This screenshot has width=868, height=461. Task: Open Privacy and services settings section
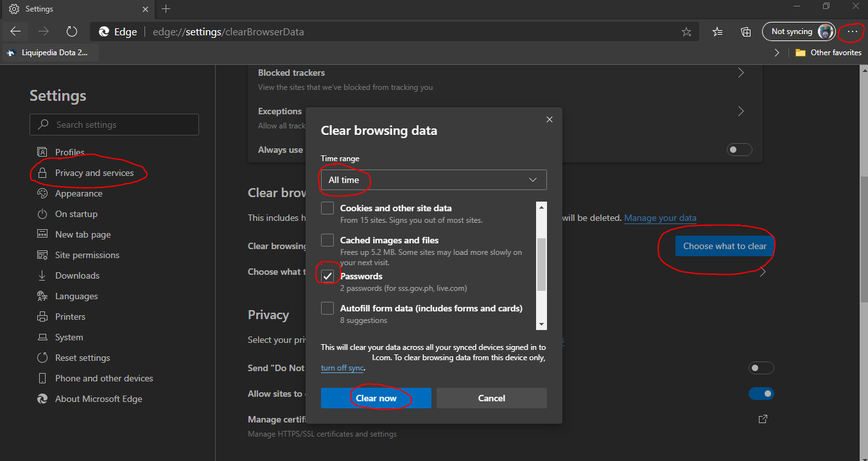94,173
